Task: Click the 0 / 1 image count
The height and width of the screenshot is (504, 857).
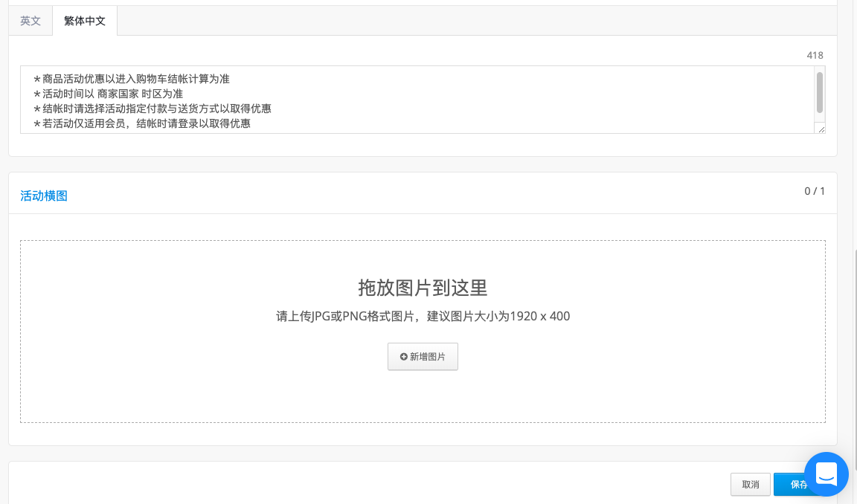Action: [x=815, y=191]
